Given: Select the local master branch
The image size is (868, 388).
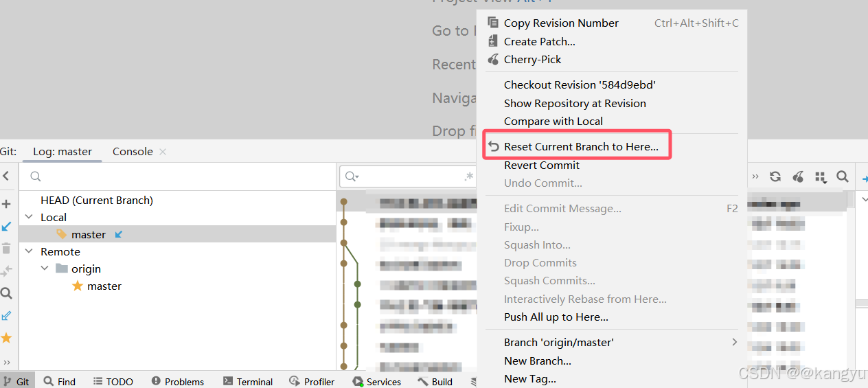Looking at the screenshot, I should (89, 234).
